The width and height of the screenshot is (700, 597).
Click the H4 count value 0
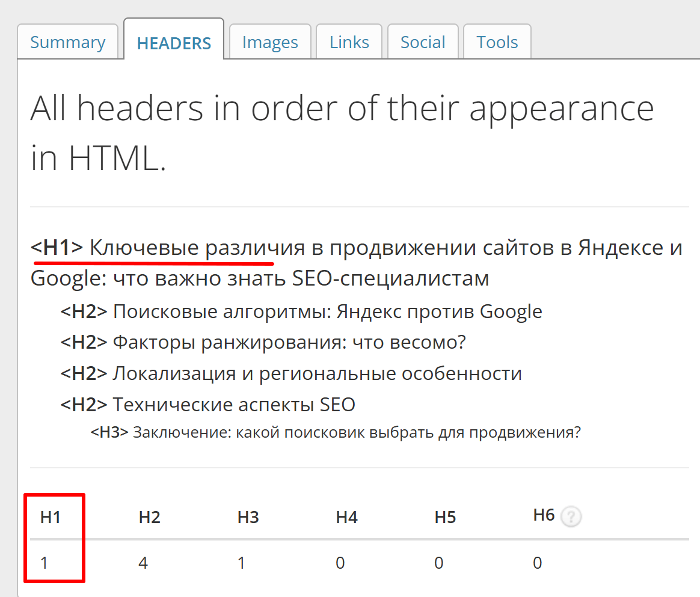click(x=340, y=563)
